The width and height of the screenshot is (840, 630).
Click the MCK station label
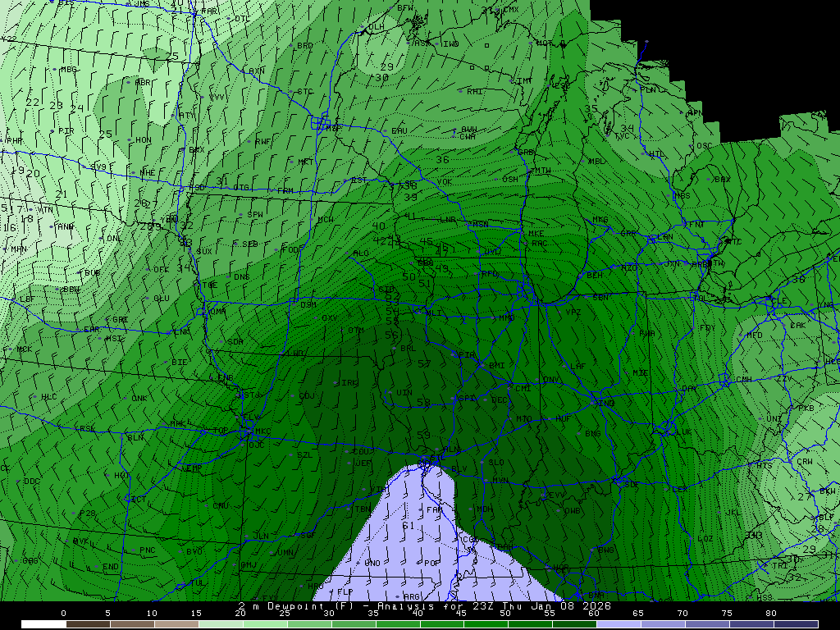[x=24, y=349]
